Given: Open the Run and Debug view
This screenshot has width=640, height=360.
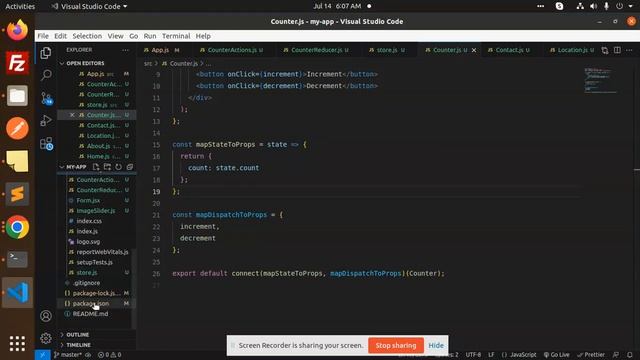Looking at the screenshot, I should point(46,120).
